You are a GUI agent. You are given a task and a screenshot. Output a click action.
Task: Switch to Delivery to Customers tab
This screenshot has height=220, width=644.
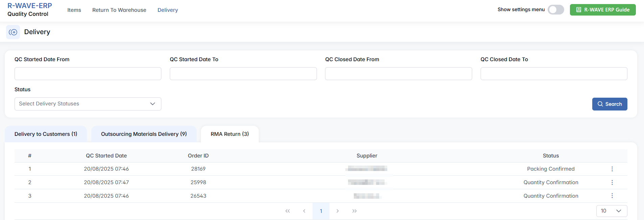click(46, 134)
